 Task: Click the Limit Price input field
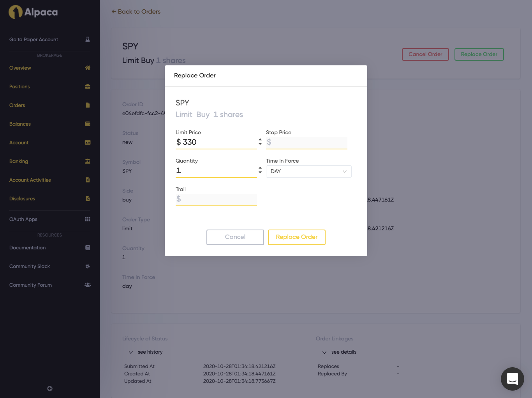[x=216, y=142]
